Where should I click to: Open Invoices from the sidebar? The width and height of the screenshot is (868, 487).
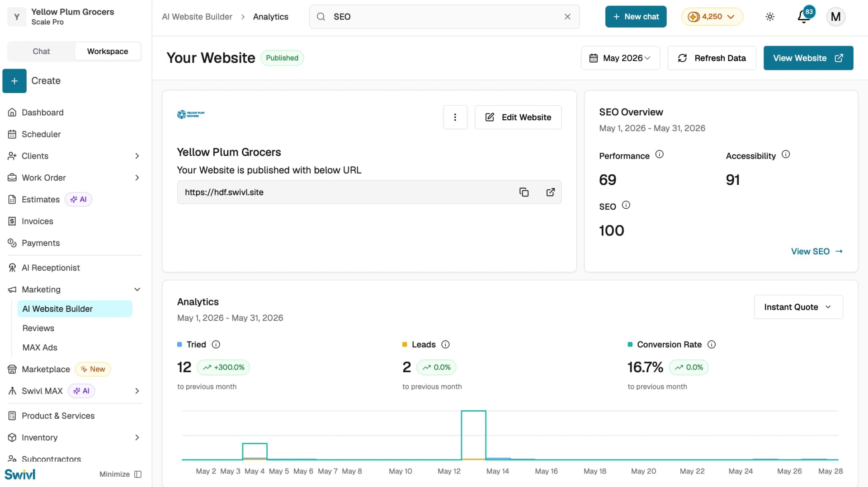[x=38, y=221]
